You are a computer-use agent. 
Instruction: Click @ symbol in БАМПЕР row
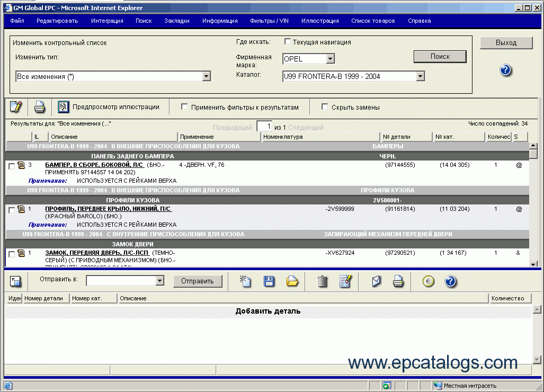519,165
